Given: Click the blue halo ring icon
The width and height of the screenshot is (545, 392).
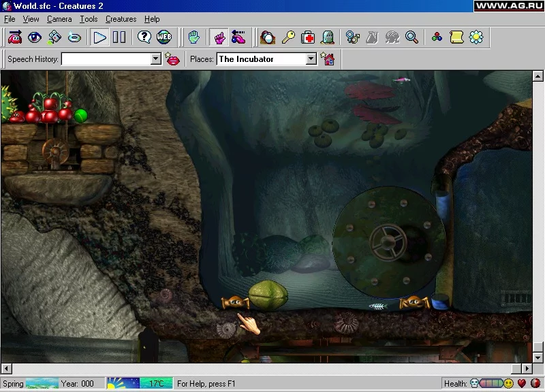Looking at the screenshot, I should [74, 37].
